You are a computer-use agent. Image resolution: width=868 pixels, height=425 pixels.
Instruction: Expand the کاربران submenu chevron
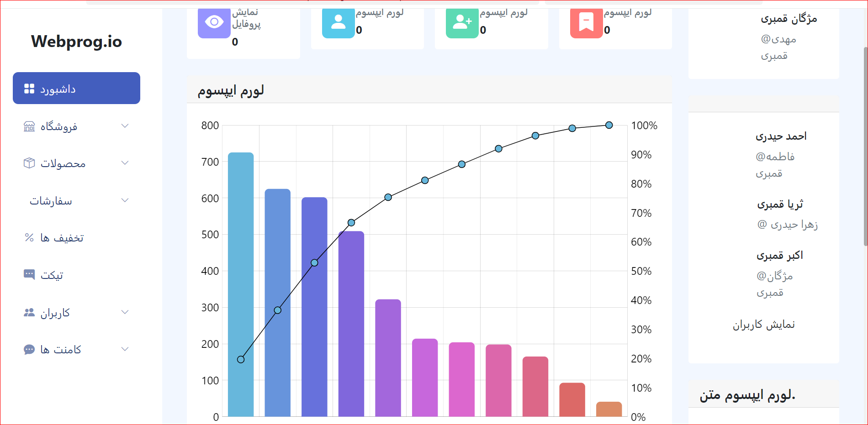pos(125,312)
